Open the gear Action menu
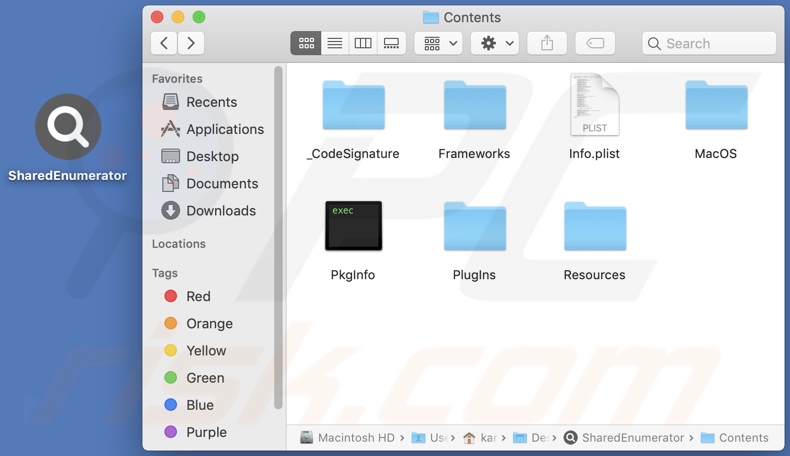This screenshot has width=790, height=456. click(495, 43)
